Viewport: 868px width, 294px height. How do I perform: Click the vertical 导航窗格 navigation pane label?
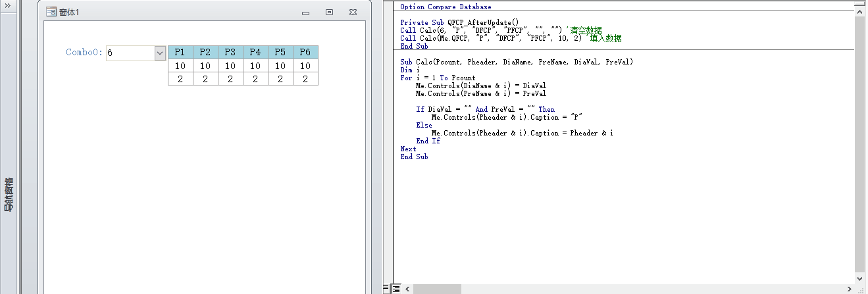(x=8, y=194)
